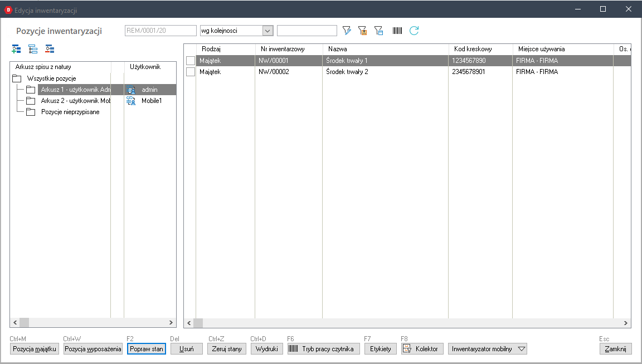Click the Nr inwentarzowy column header

coord(289,49)
